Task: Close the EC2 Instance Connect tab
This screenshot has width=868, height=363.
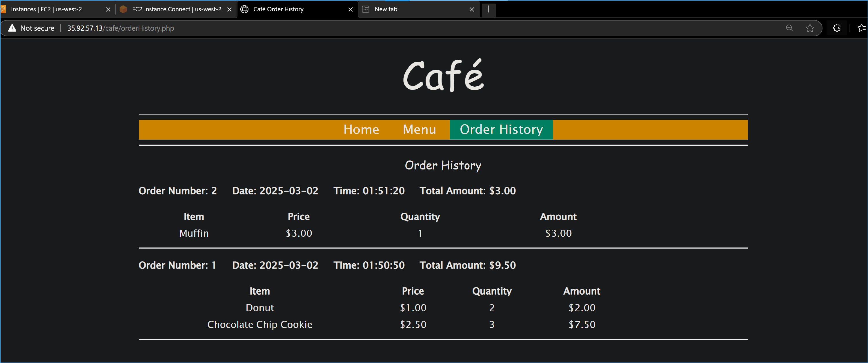Action: point(230,10)
